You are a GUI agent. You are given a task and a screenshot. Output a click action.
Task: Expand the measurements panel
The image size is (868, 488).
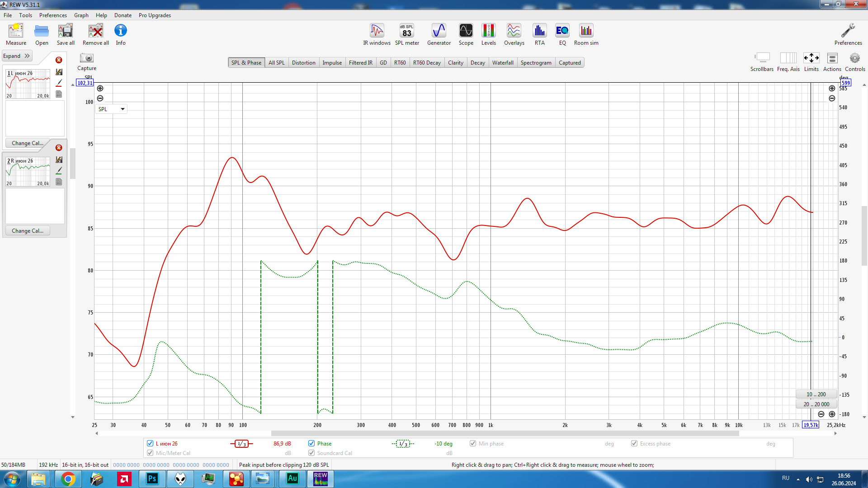click(x=17, y=56)
